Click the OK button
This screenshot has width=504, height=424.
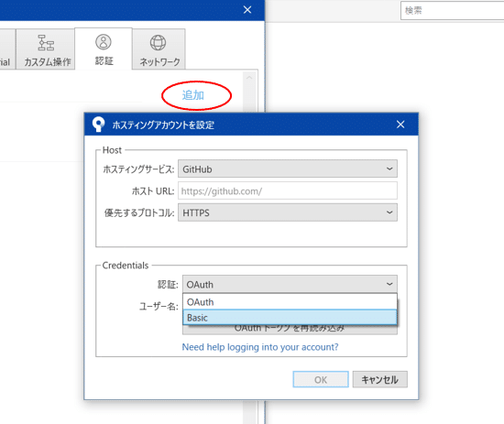(x=321, y=380)
